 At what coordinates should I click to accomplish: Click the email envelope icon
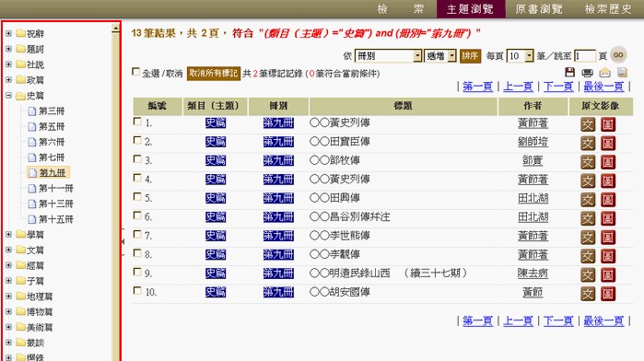[x=604, y=73]
